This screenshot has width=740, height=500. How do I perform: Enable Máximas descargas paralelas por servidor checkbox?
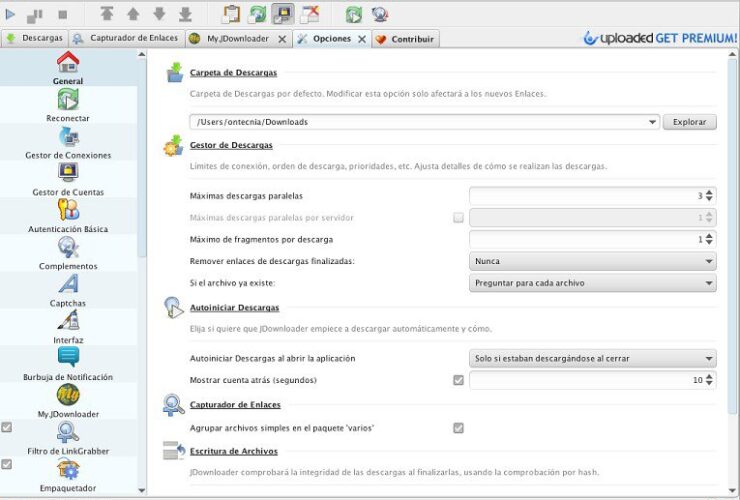click(458, 218)
